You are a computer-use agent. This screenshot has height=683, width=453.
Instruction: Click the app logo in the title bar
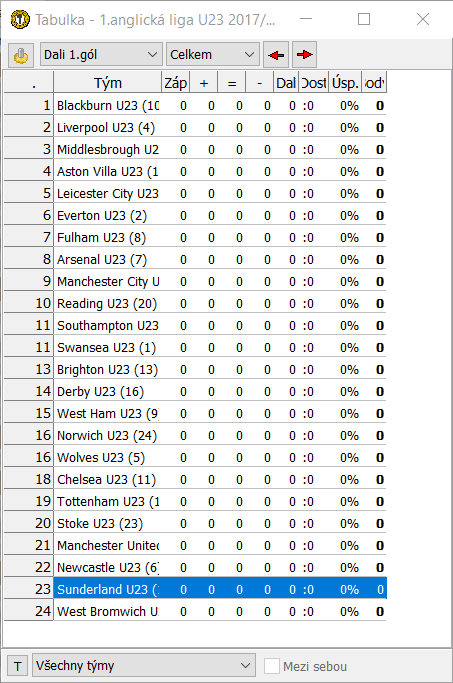tap(20, 20)
